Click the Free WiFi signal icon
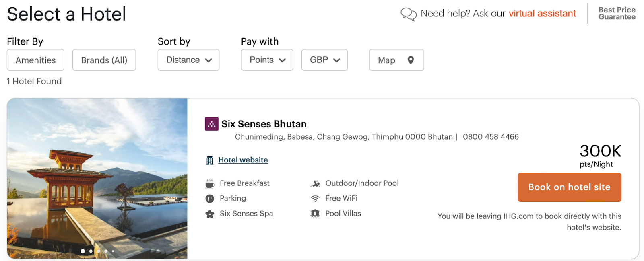 click(315, 199)
